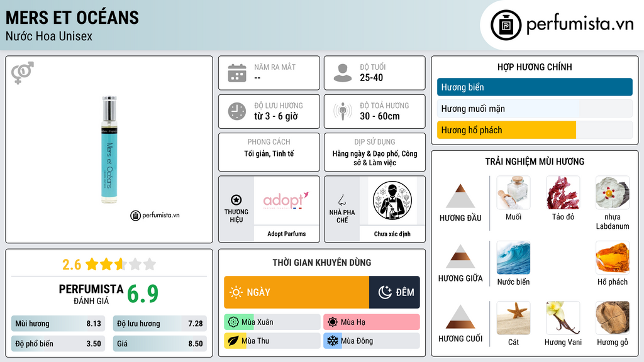
Task: Click the person icon next to Độ tuổi
Action: [343, 73]
